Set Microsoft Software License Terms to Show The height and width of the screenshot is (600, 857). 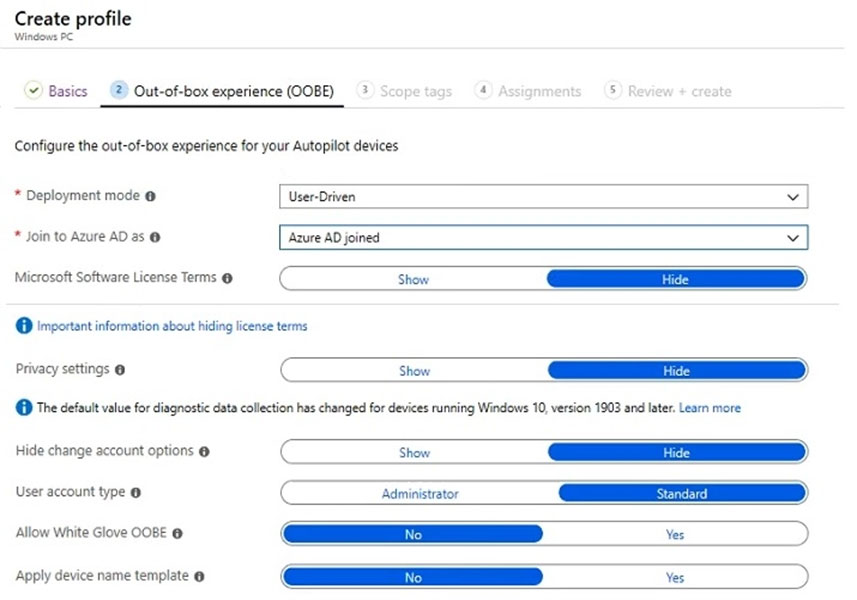(413, 279)
